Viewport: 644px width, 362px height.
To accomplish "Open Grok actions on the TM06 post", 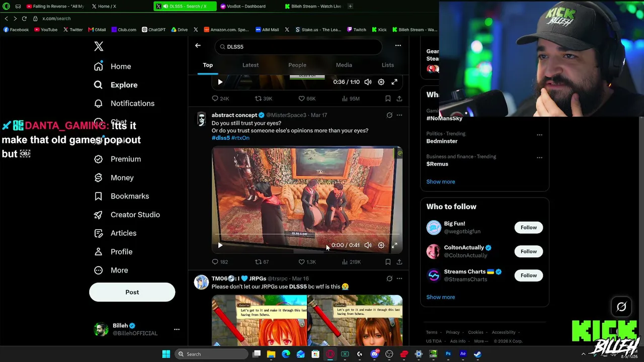I will (389, 279).
